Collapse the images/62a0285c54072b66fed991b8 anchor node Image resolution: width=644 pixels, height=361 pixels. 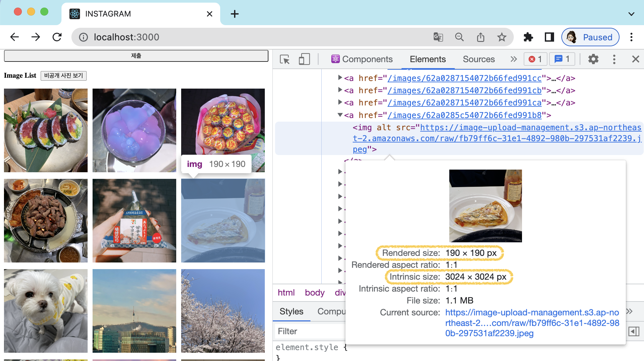340,115
